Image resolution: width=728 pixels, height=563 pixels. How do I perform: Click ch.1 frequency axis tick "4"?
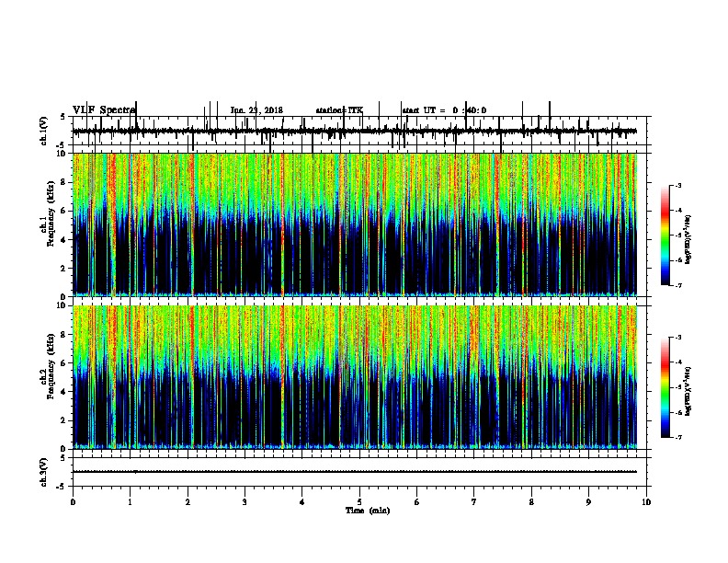tap(63, 240)
